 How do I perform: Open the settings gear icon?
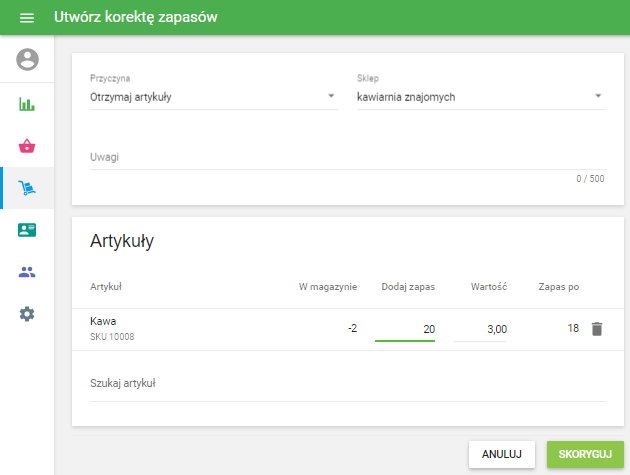(x=27, y=314)
